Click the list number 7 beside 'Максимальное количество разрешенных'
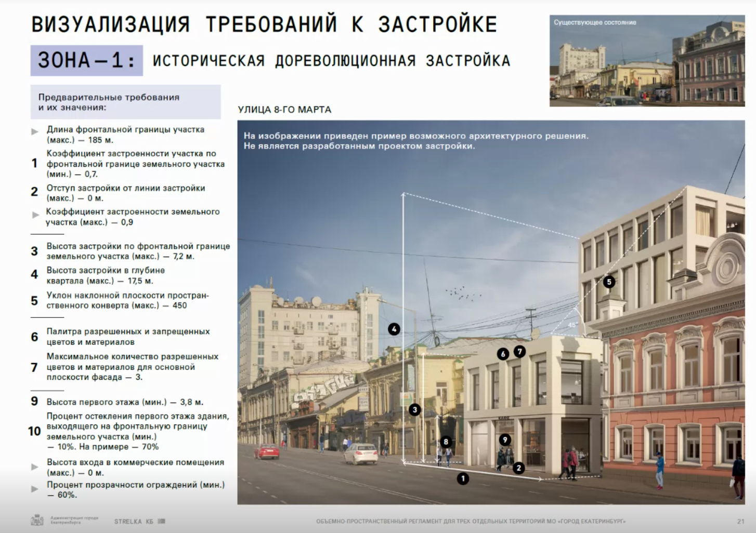756x533 pixels. point(34,367)
